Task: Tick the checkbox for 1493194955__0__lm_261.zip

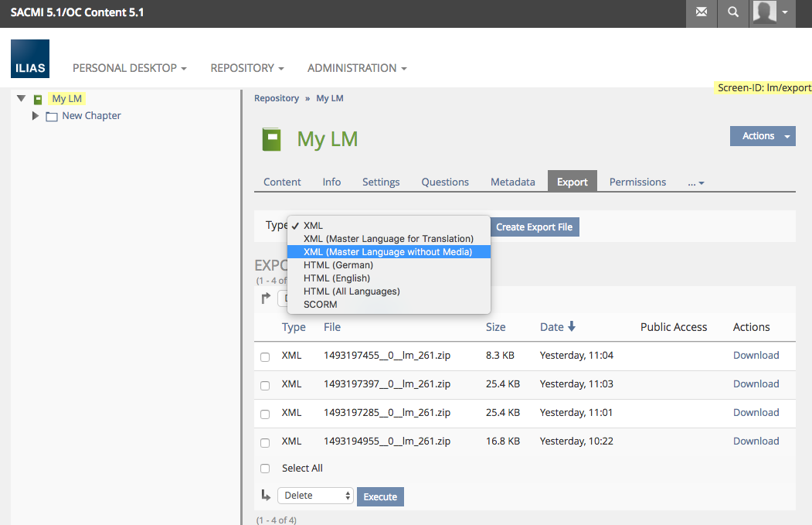Action: tap(265, 443)
